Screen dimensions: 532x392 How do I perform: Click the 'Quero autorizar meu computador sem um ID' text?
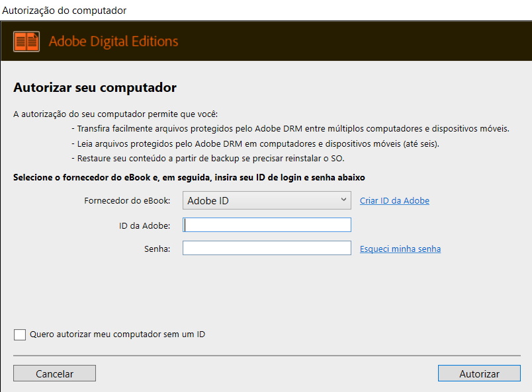point(117,334)
